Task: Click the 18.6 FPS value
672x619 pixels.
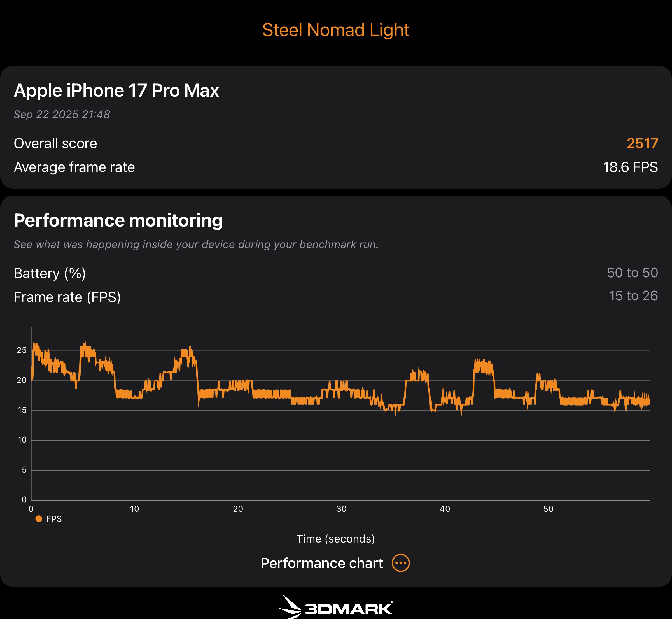Action: pyautogui.click(x=630, y=167)
